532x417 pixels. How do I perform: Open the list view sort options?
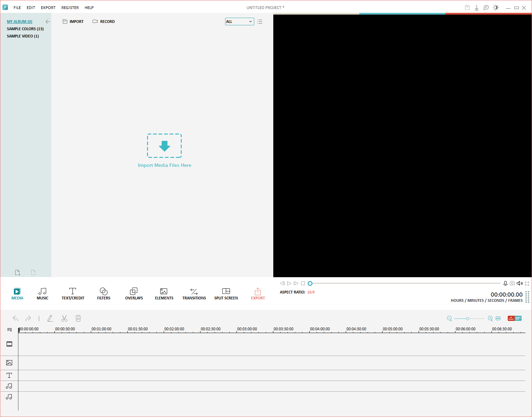(260, 22)
